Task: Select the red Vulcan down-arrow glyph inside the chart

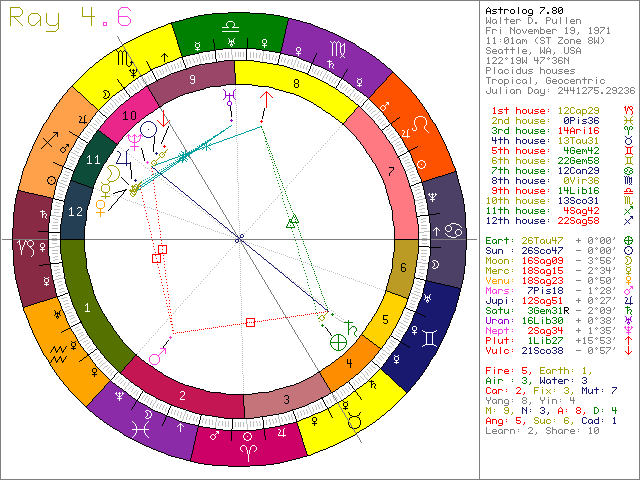Action: tap(164, 118)
